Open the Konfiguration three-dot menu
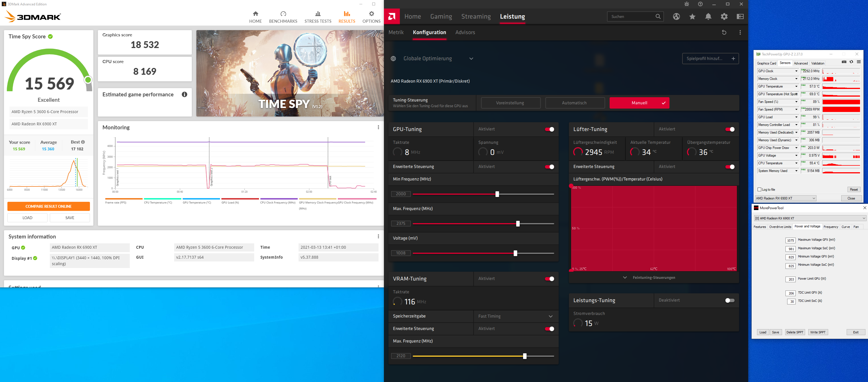 pyautogui.click(x=740, y=32)
